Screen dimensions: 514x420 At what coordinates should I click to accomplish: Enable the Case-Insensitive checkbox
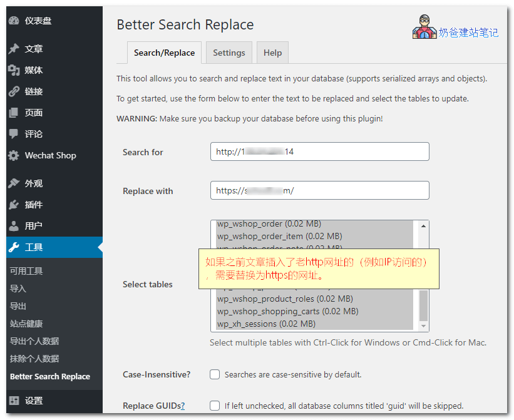(x=215, y=374)
